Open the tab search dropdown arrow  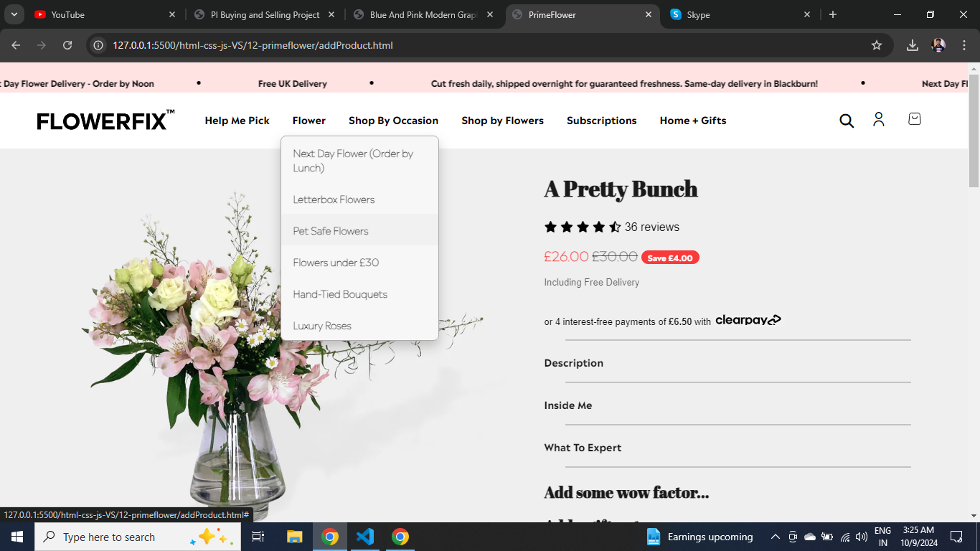point(14,14)
